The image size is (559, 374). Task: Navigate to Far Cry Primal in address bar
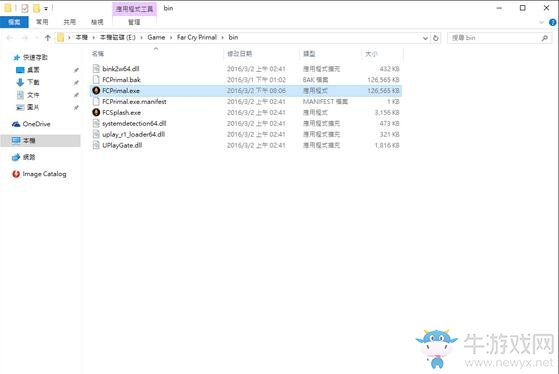coord(197,37)
